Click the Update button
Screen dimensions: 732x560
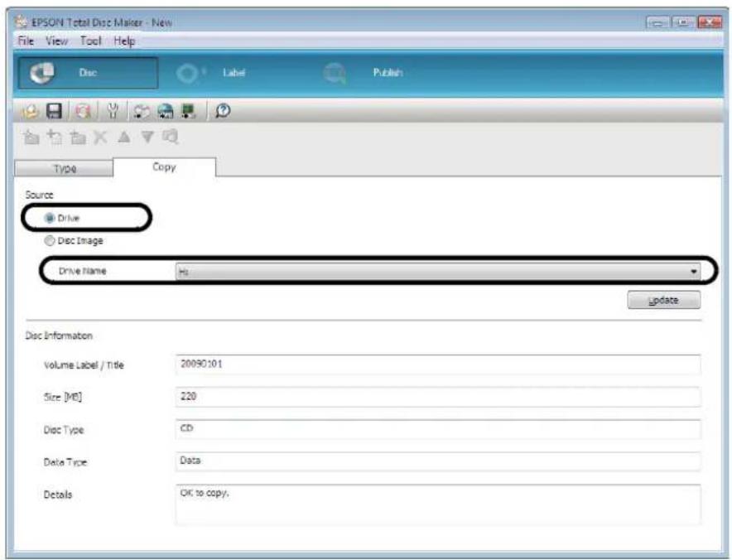[664, 300]
